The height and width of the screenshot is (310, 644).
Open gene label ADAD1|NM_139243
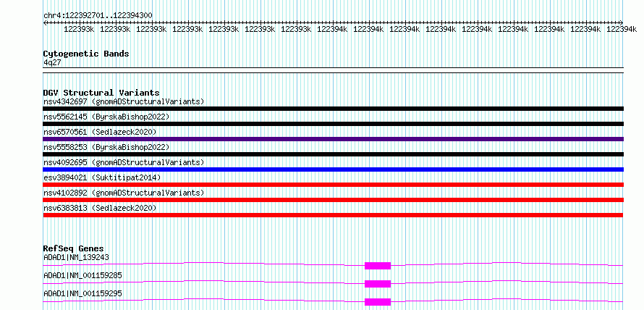click(x=77, y=258)
